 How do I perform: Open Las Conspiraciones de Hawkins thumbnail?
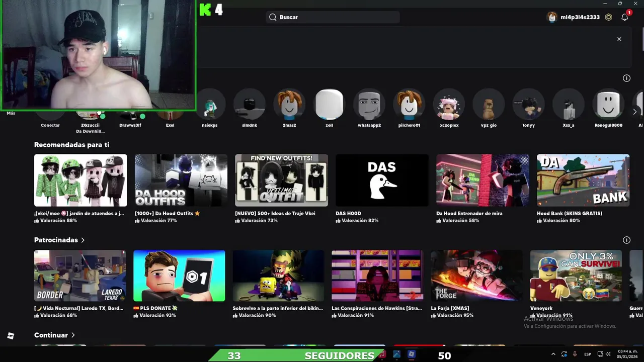377,276
